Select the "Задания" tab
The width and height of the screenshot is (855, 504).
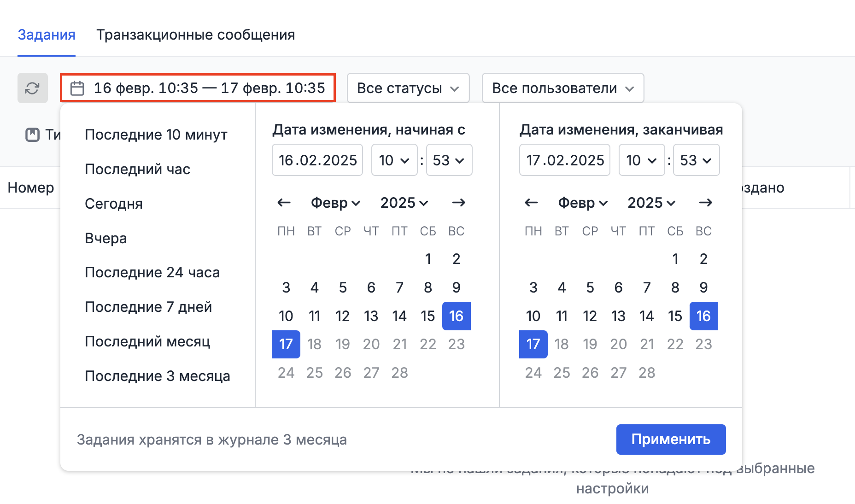click(46, 34)
